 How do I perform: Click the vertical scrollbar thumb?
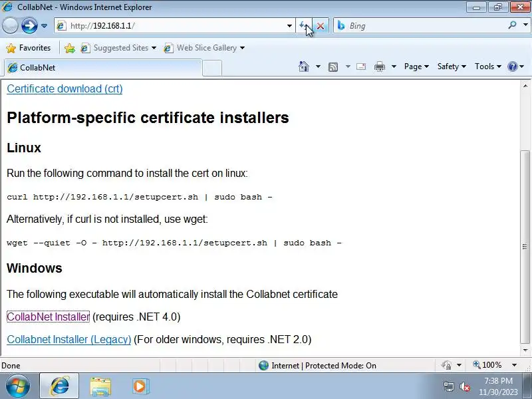(x=525, y=247)
